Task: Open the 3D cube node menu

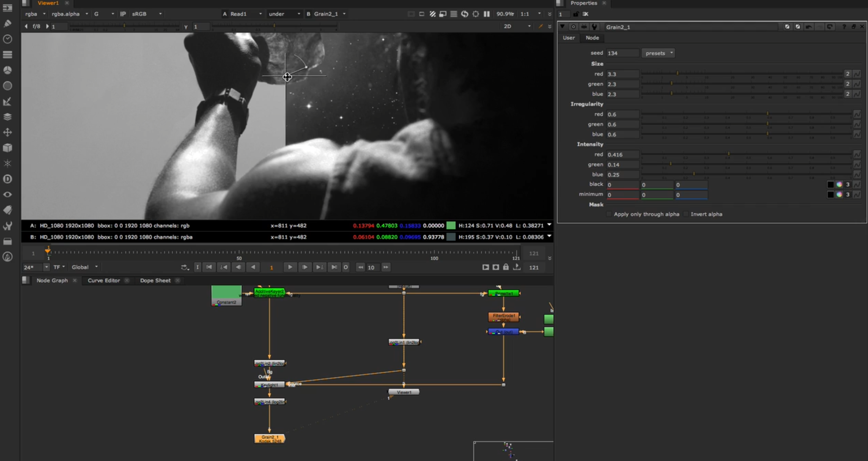Action: pyautogui.click(x=7, y=148)
